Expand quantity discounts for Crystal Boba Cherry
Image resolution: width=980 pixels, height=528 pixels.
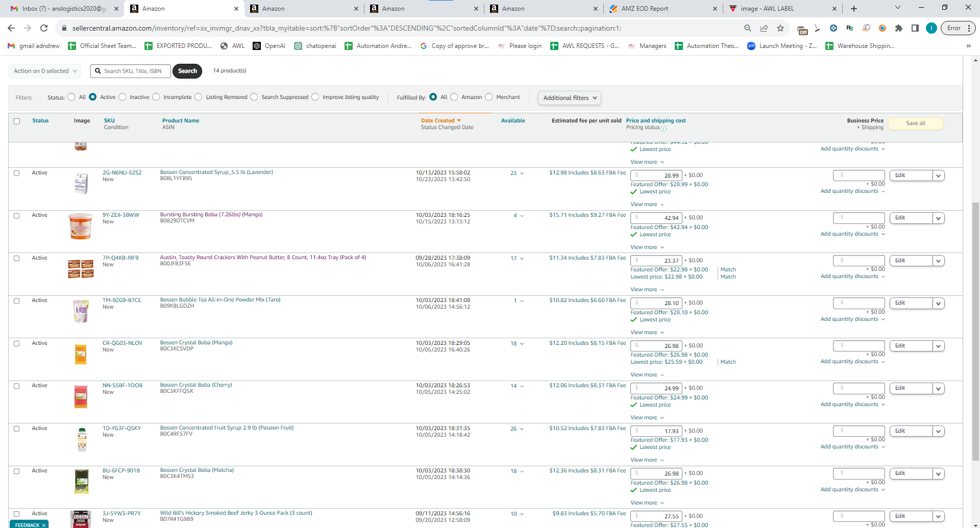853,405
